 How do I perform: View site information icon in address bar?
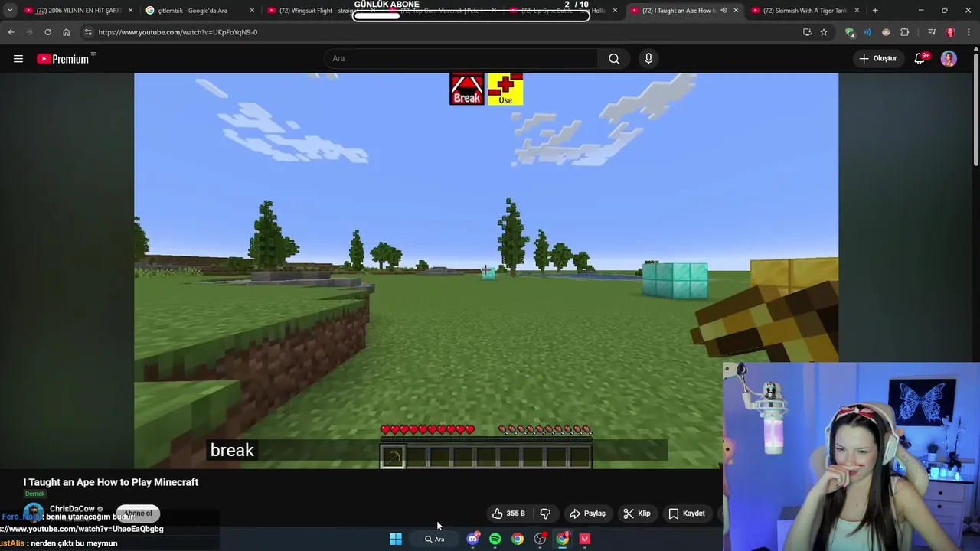[88, 32]
